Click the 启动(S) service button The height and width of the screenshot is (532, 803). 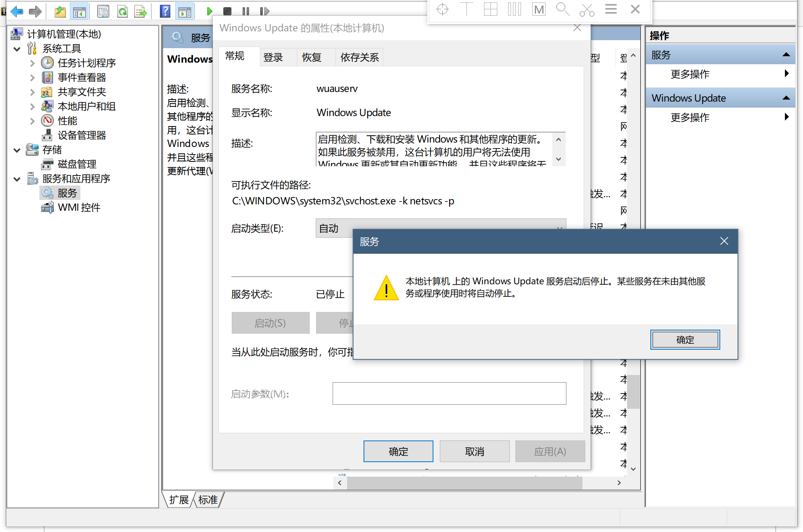pyautogui.click(x=270, y=323)
